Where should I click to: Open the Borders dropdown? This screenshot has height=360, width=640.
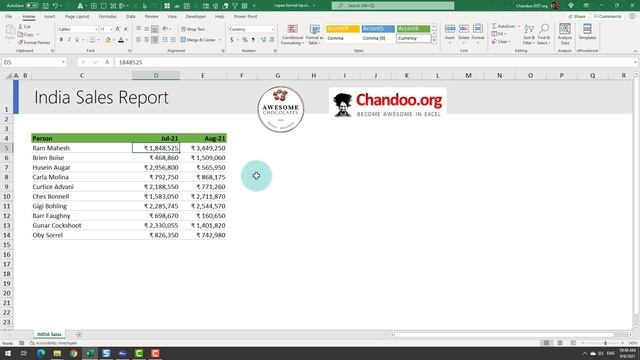[99, 40]
